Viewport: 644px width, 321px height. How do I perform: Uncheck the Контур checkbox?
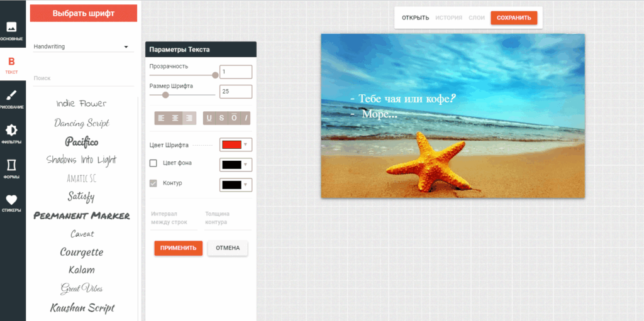pos(153,183)
